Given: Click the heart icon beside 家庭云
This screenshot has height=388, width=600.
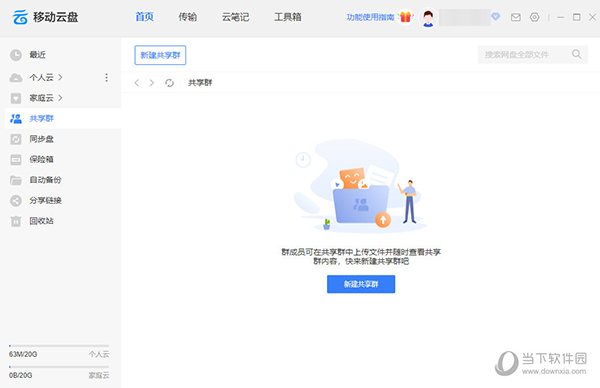Looking at the screenshot, I should pyautogui.click(x=16, y=98).
